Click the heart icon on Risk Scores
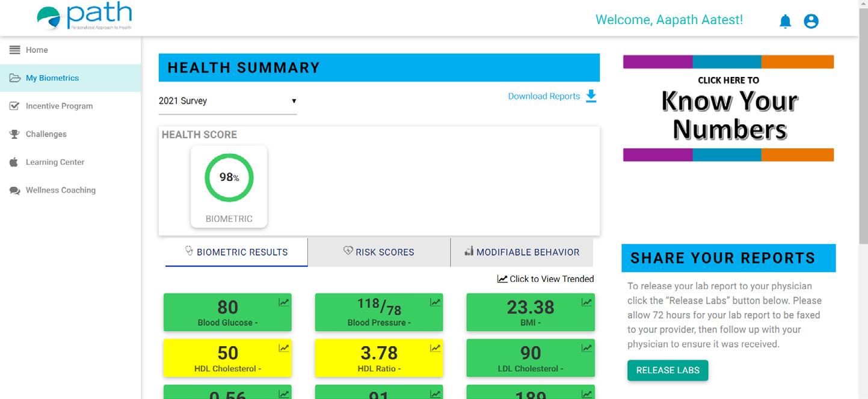 tap(348, 251)
